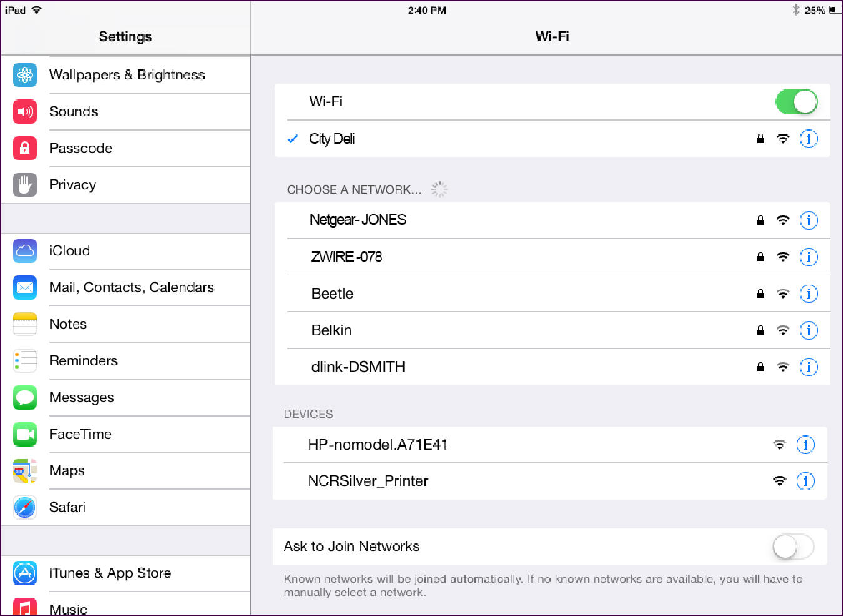The height and width of the screenshot is (616, 843).
Task: Tap the iCloud cloud icon
Action: pos(24,251)
